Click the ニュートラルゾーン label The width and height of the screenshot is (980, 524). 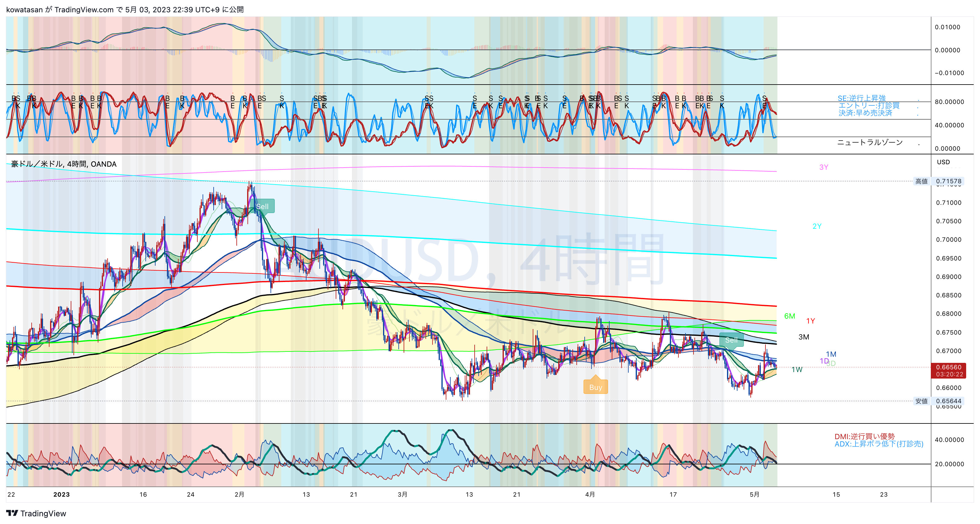coord(870,142)
